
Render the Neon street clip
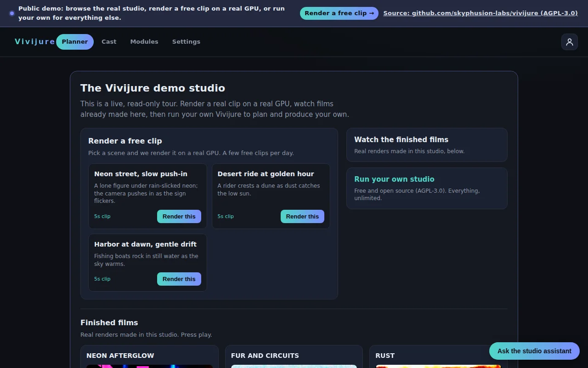(x=179, y=217)
